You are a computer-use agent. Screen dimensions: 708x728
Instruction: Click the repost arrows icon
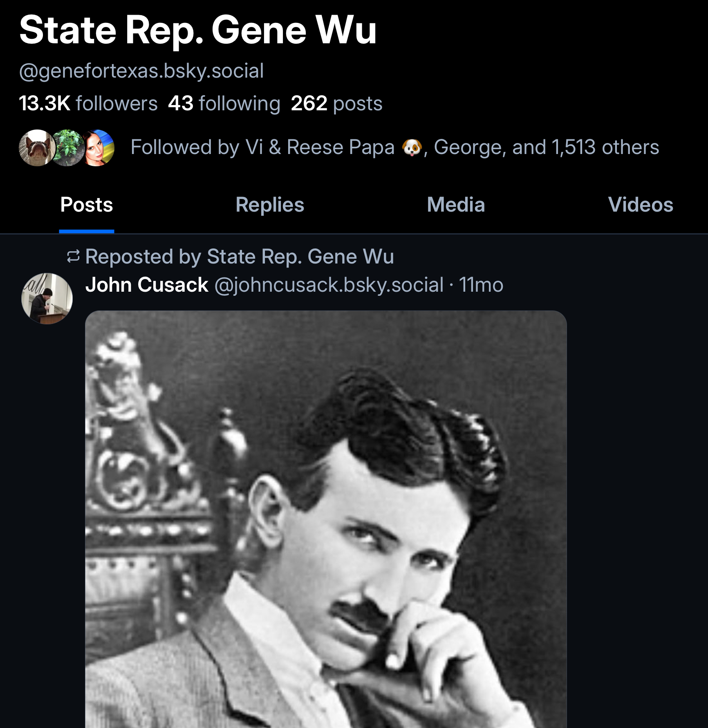point(73,257)
